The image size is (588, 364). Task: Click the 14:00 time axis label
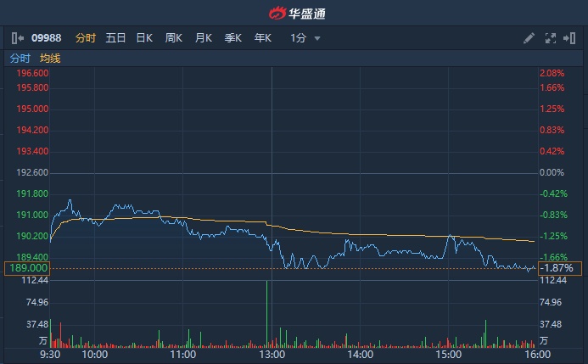click(x=361, y=355)
